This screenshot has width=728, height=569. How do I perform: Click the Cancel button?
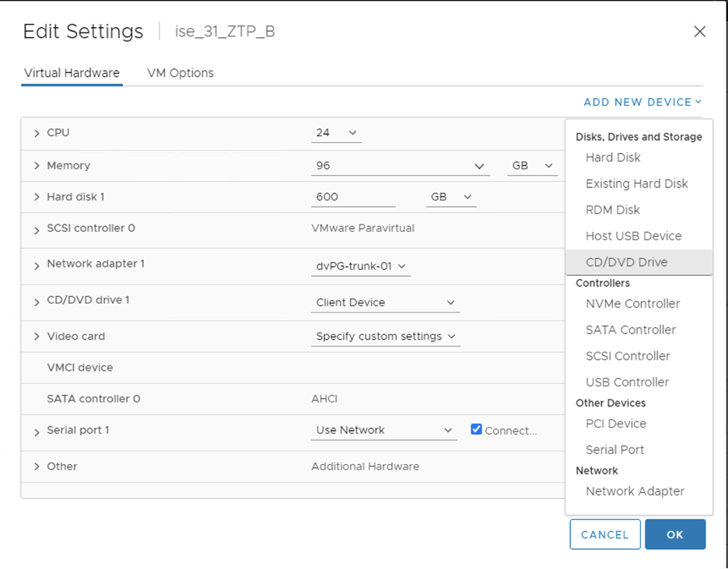pyautogui.click(x=604, y=535)
